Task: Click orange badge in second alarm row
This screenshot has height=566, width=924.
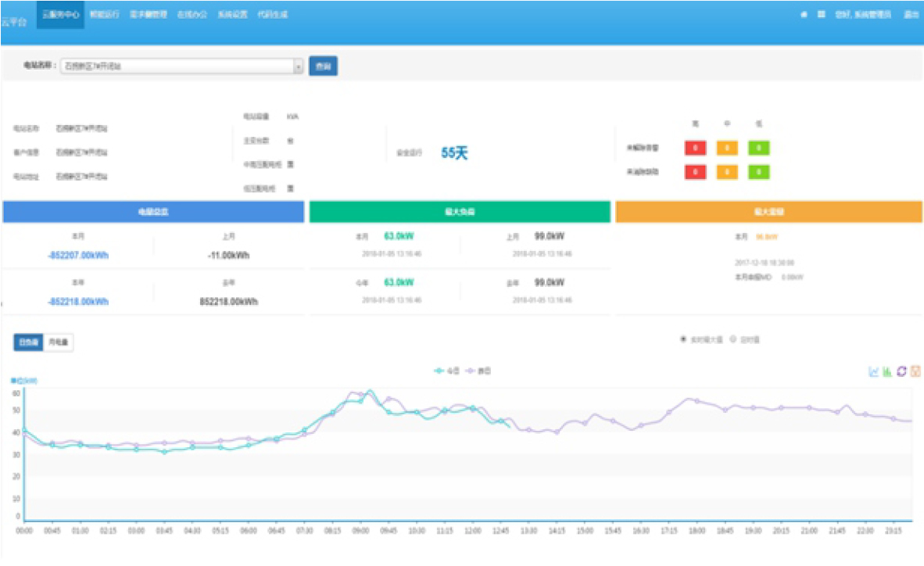Action: tap(727, 172)
